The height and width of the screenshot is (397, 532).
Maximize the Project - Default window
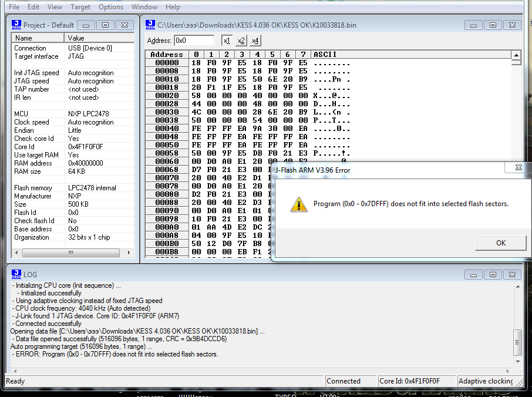[x=105, y=25]
